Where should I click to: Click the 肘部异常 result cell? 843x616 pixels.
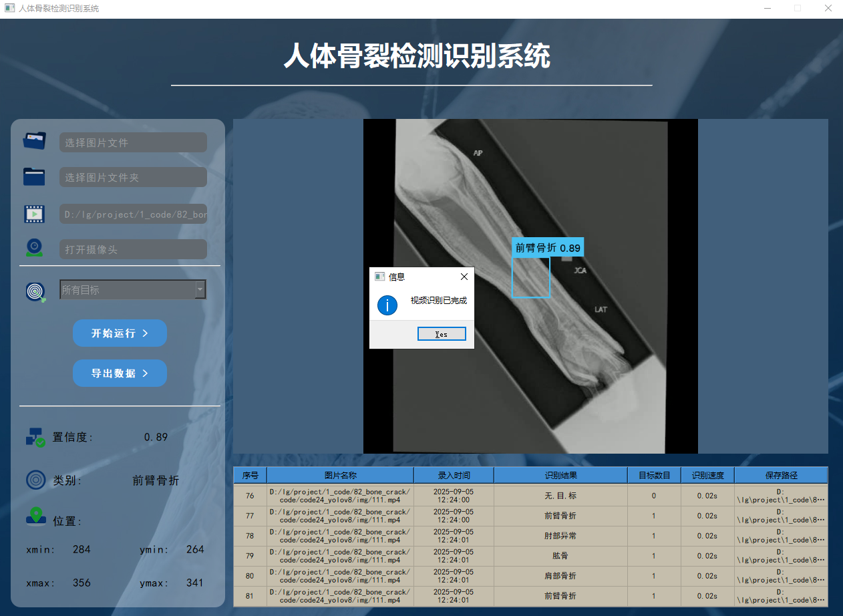tap(561, 536)
